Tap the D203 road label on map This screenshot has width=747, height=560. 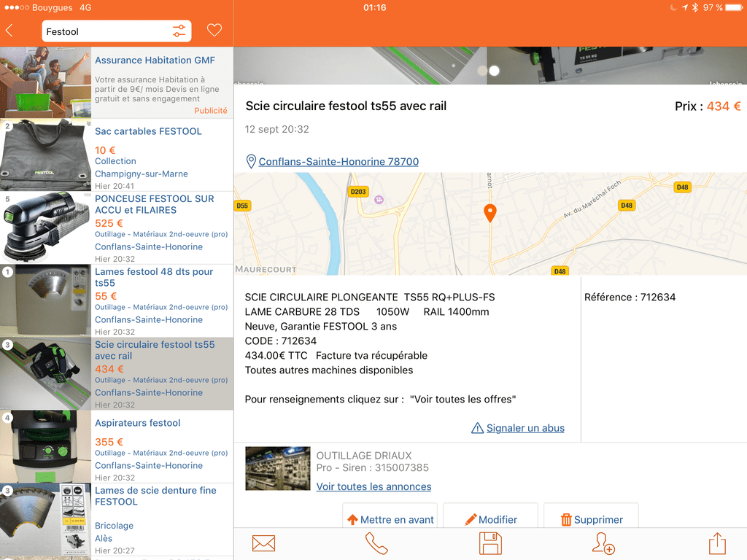point(358,192)
